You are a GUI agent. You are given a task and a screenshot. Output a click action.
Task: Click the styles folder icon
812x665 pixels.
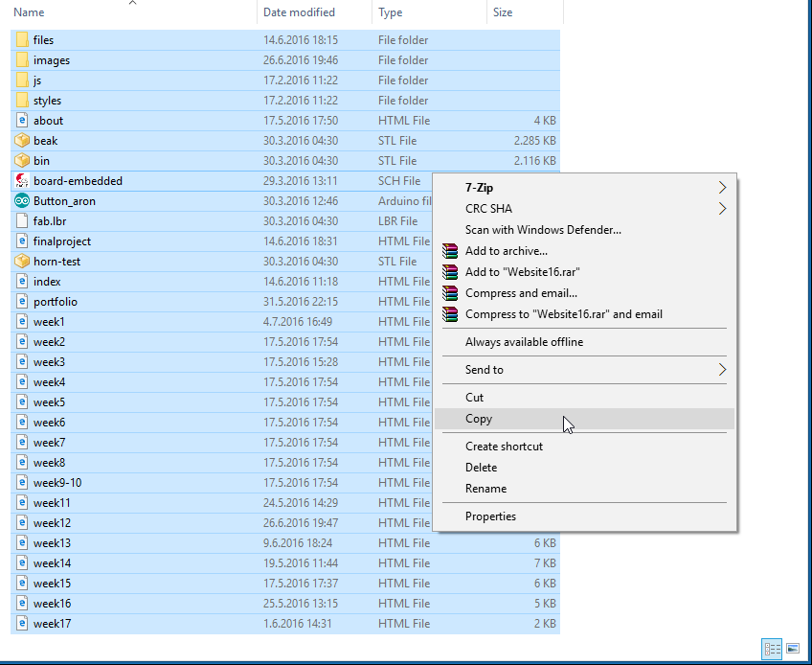pos(22,101)
